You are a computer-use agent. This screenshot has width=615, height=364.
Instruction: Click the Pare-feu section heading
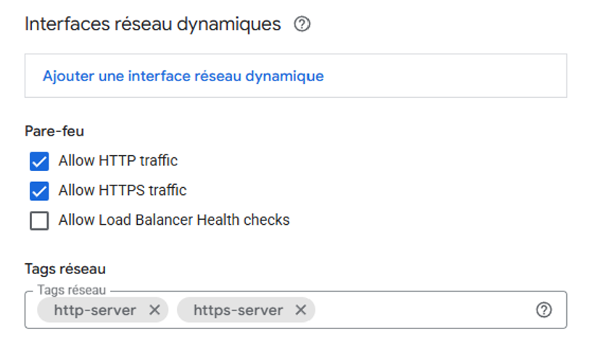click(x=54, y=131)
